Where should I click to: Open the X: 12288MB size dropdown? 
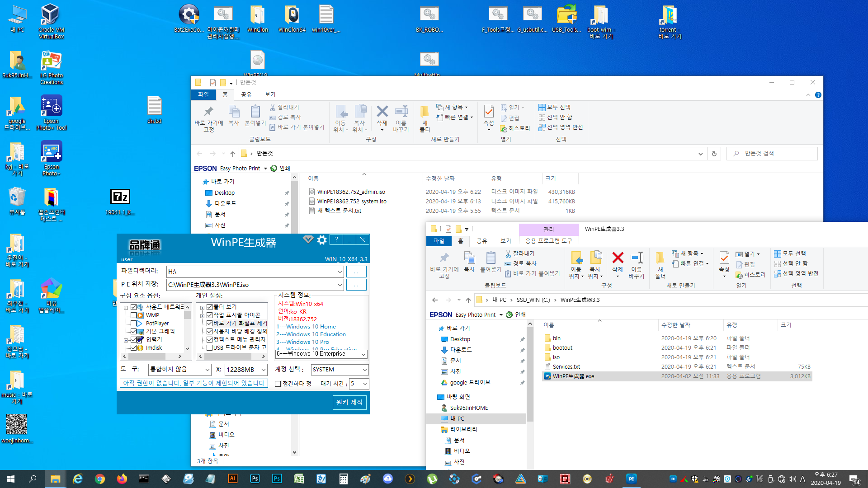263,370
